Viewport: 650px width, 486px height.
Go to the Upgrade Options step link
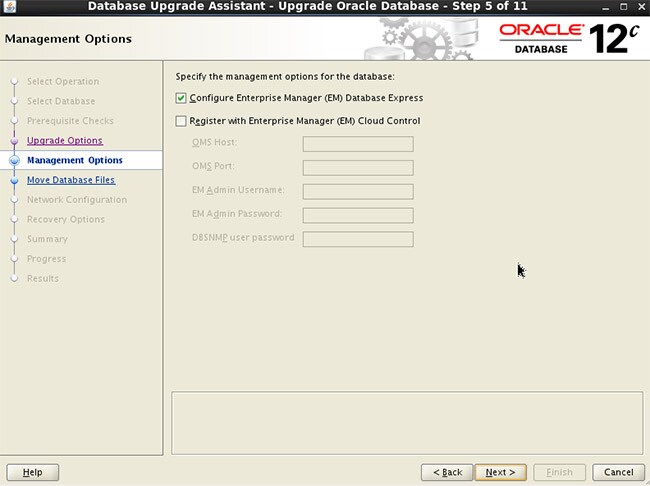pyautogui.click(x=65, y=141)
